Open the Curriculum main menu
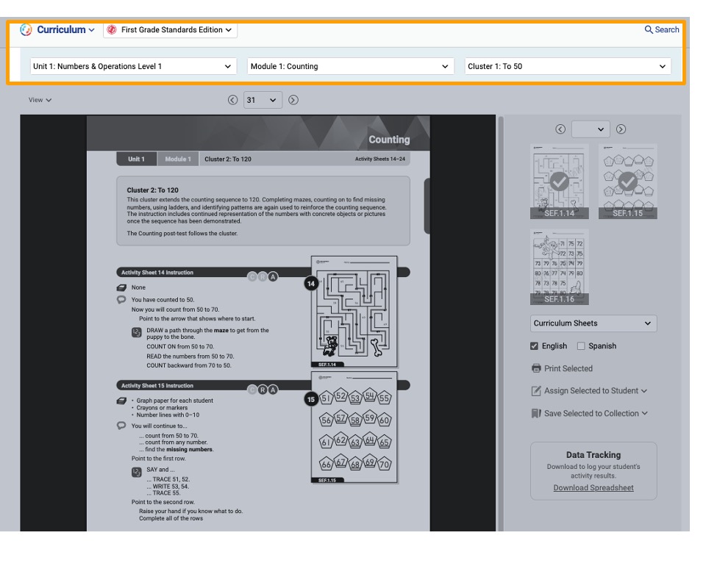706x588 pixels. 65,29
